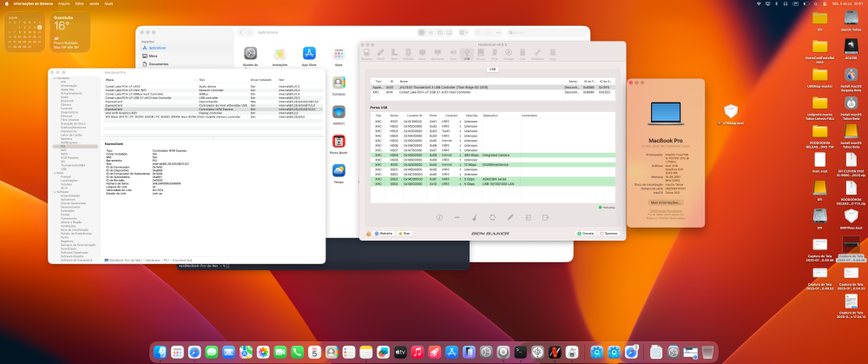Screen dimensions: 868x364
Task: Open the Discos section in Hackintool
Action: [x=481, y=54]
